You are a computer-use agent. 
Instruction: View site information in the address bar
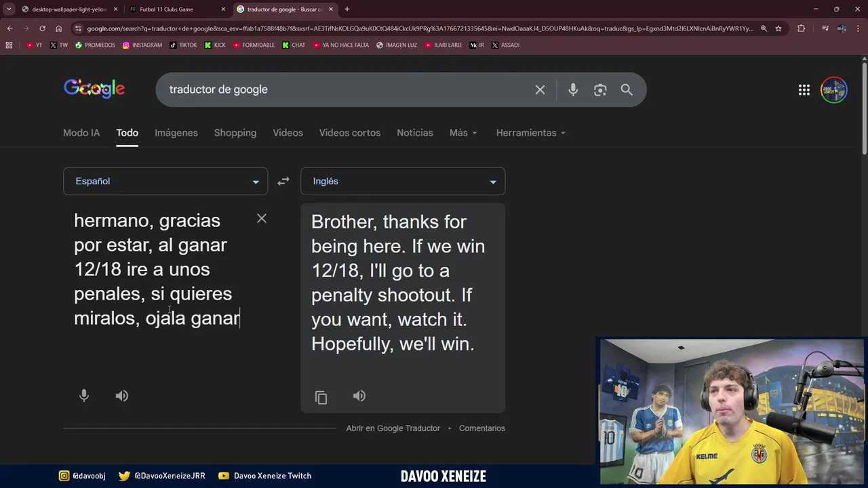tap(78, 28)
